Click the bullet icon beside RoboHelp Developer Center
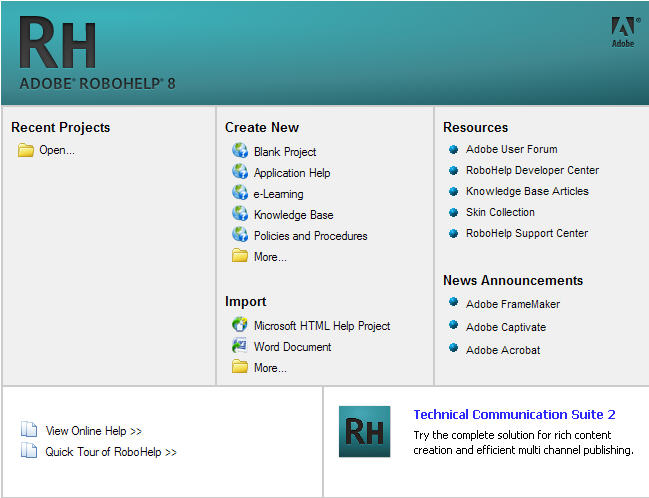This screenshot has height=498, width=649. click(x=454, y=171)
